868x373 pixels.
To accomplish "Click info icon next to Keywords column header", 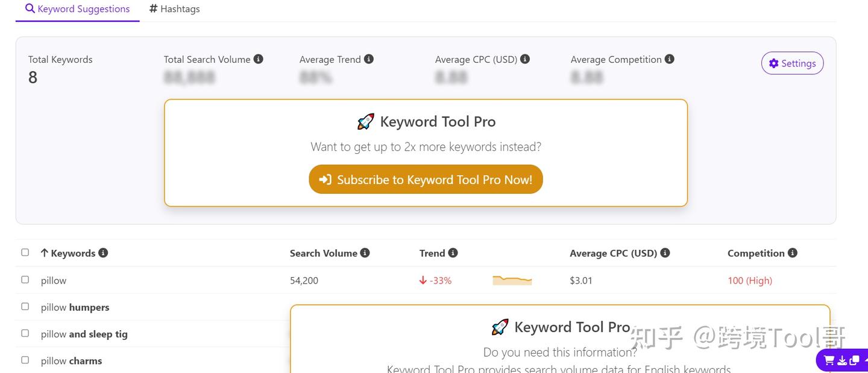I will click(x=103, y=253).
